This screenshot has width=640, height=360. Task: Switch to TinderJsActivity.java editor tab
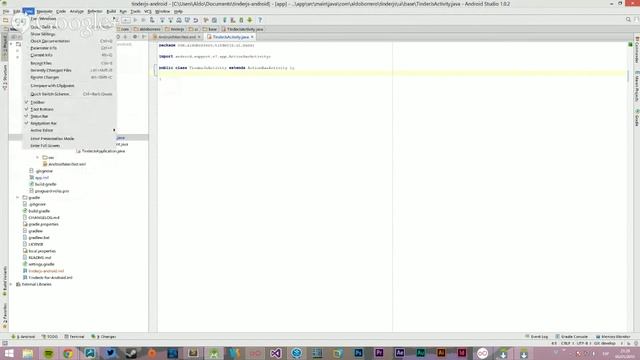point(230,37)
